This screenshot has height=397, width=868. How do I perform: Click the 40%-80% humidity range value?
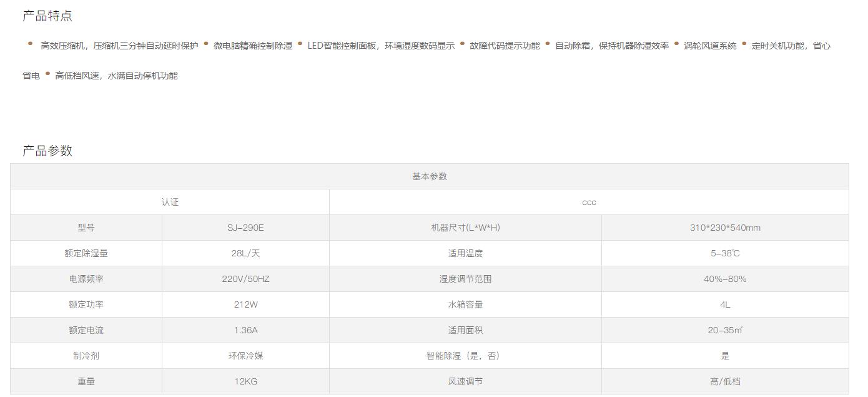coord(724,279)
